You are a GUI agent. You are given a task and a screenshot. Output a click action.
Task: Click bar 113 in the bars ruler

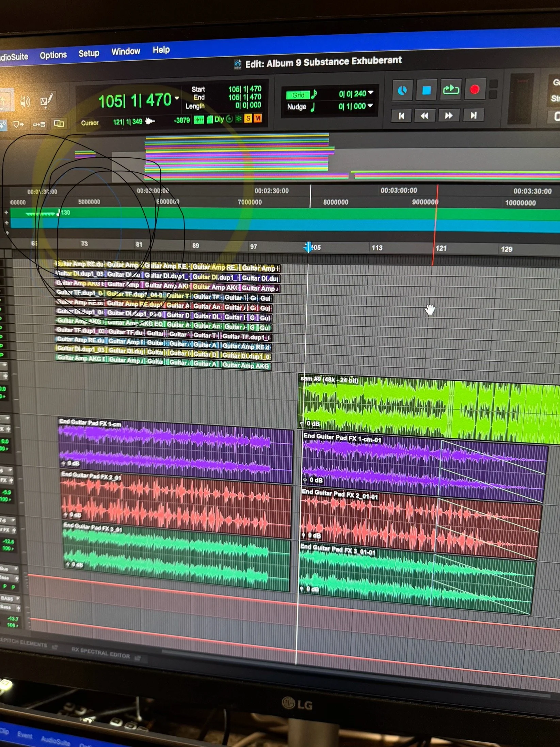377,248
